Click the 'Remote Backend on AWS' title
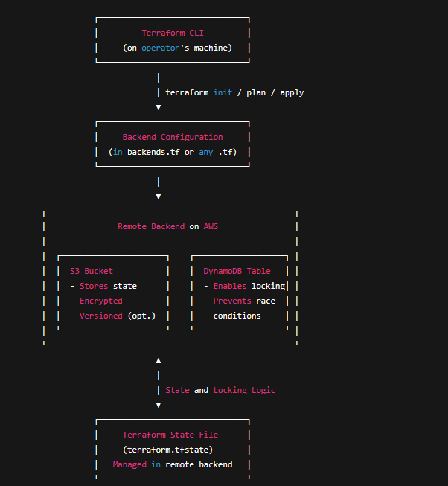448x486 pixels. coord(168,226)
